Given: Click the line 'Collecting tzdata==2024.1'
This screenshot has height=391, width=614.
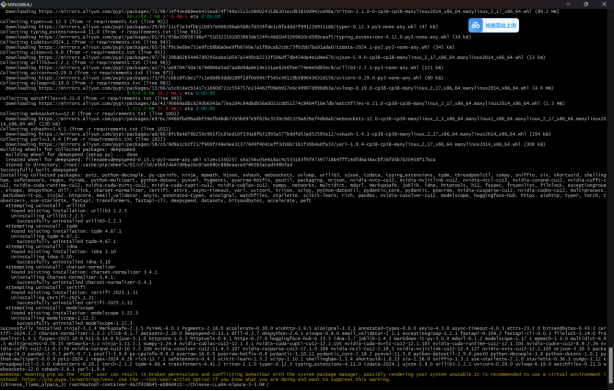Looking at the screenshot, I should point(85,42).
